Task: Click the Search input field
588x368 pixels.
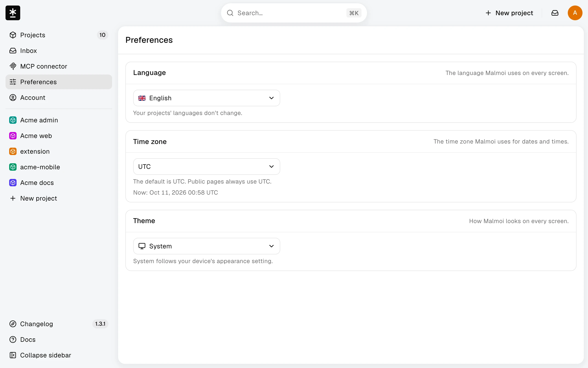Action: click(294, 13)
